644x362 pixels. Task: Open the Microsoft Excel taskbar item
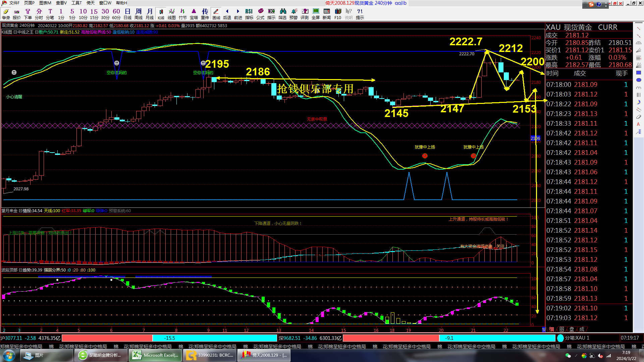point(155,355)
